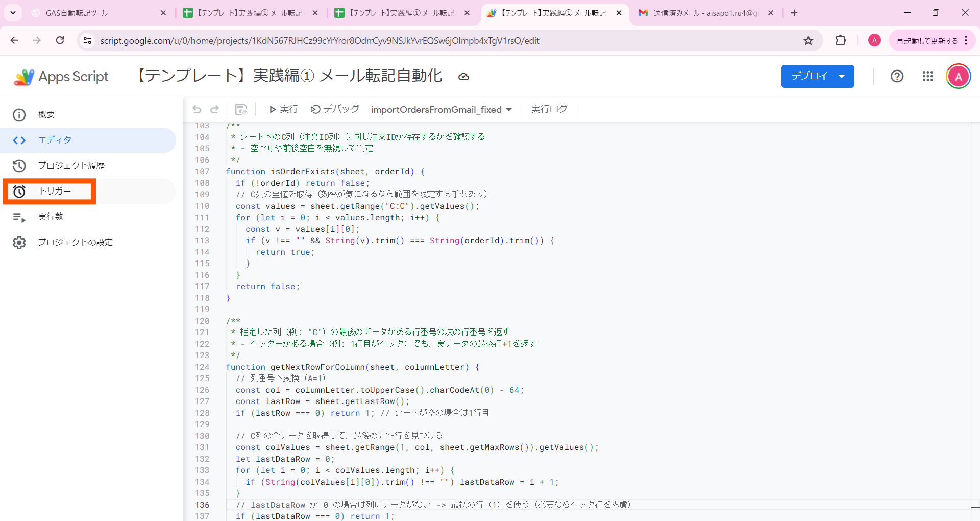Open the 実行ログ (Execution log)
The height and width of the screenshot is (521, 980).
click(x=549, y=109)
